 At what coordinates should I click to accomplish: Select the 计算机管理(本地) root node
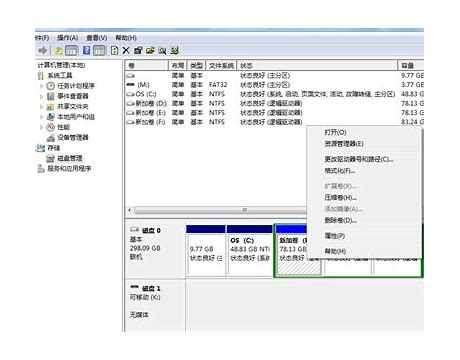click(x=61, y=65)
